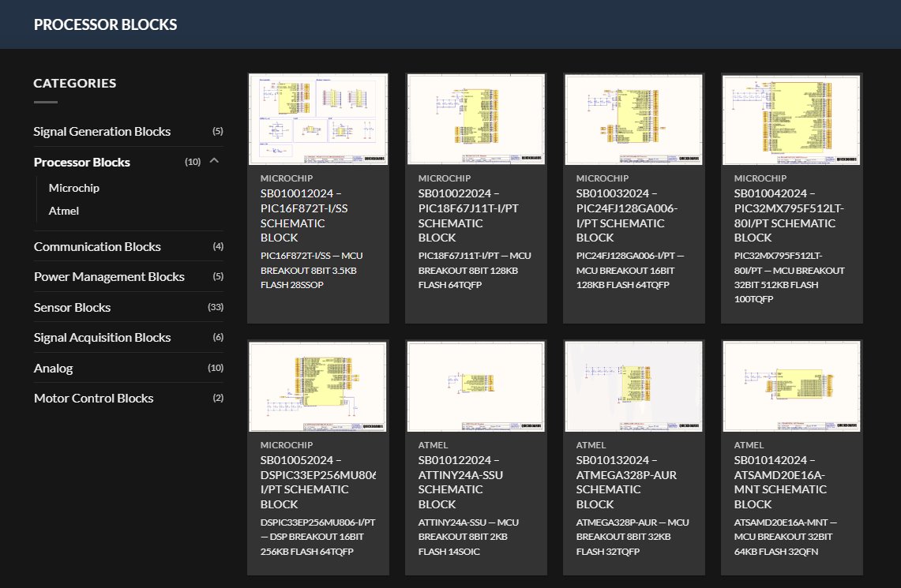Open PIC16F872T-I/SS schematic thumbnail
Viewport: 901px width, 588px height.
pyautogui.click(x=318, y=119)
